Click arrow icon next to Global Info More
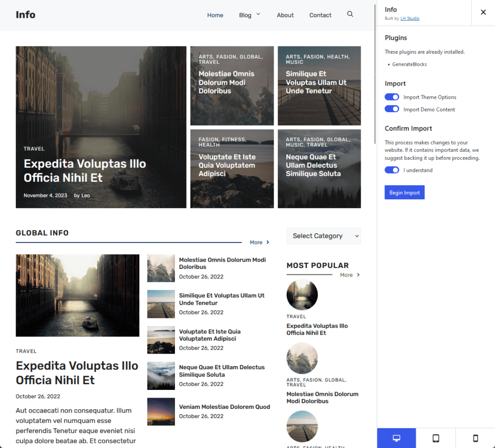This screenshot has width=495, height=448. tap(268, 242)
